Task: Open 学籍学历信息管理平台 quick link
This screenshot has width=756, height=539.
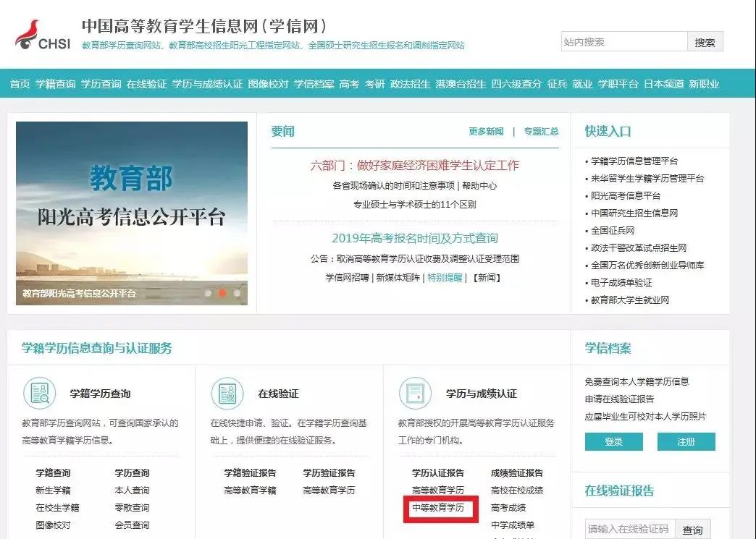Action: pos(634,161)
